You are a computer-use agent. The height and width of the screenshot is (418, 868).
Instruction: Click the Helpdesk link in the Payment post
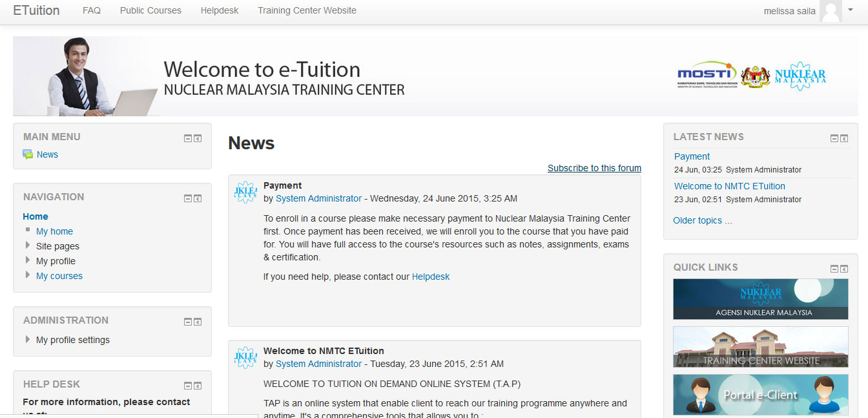(x=431, y=277)
